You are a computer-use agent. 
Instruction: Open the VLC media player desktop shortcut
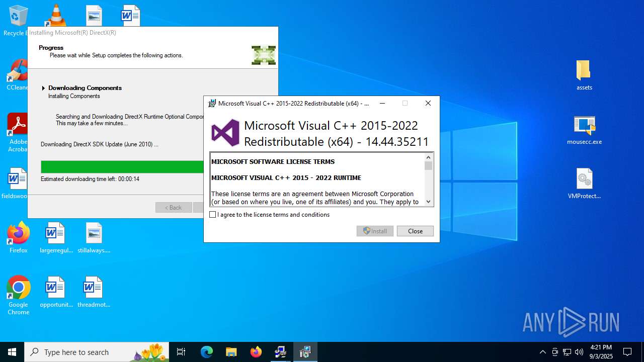(x=56, y=15)
